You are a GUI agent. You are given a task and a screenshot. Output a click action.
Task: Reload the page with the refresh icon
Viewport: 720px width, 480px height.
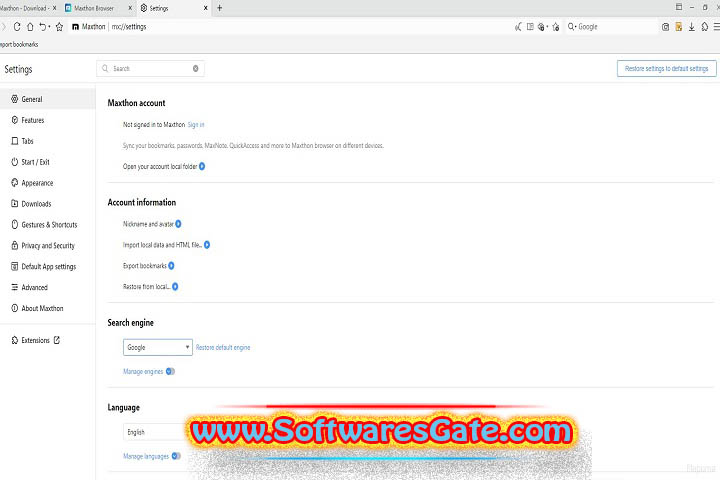coord(17,27)
